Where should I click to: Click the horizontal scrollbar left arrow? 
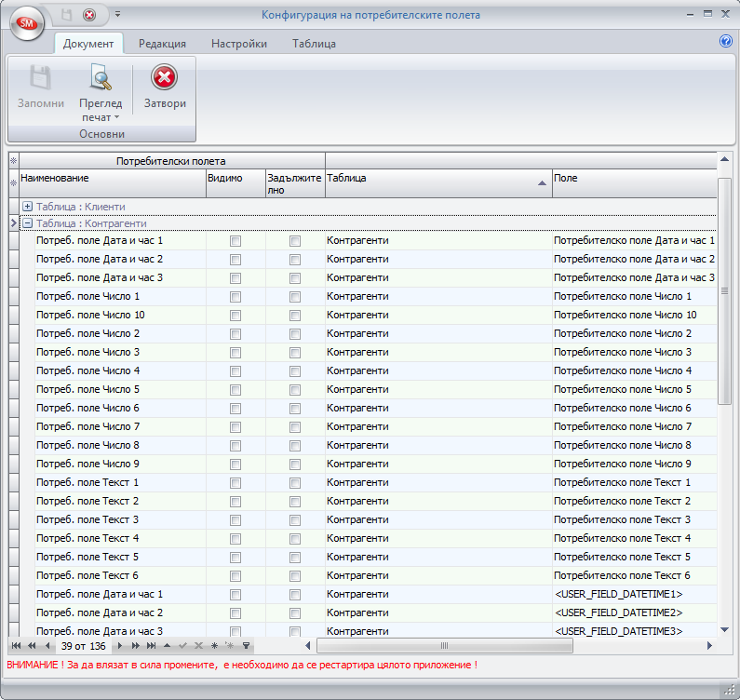(308, 646)
